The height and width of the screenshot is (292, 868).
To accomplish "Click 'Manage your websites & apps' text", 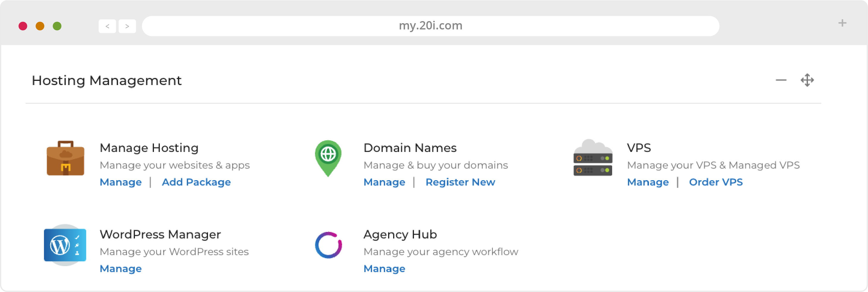I will [174, 165].
